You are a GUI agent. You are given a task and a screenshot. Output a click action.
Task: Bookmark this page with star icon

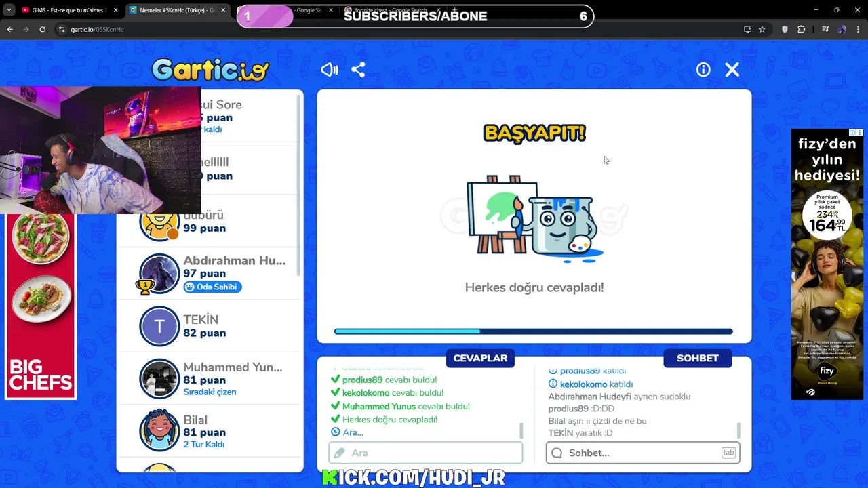pos(762,29)
